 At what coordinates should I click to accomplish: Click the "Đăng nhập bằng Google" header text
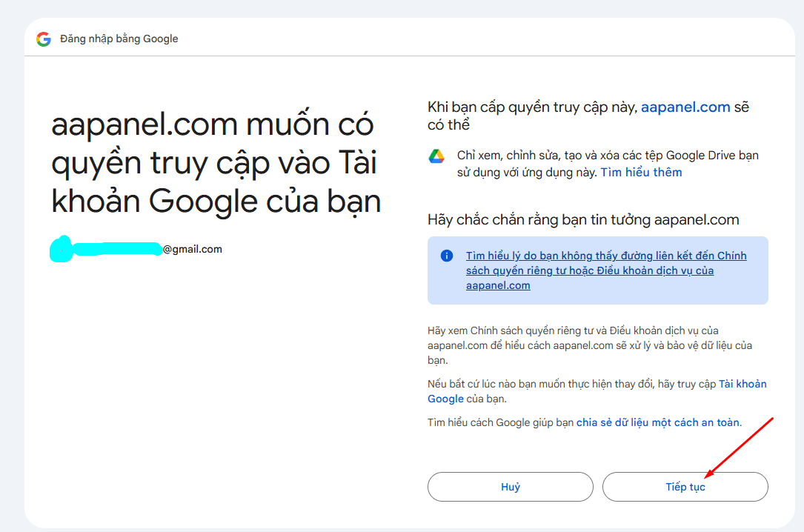pyautogui.click(x=119, y=39)
